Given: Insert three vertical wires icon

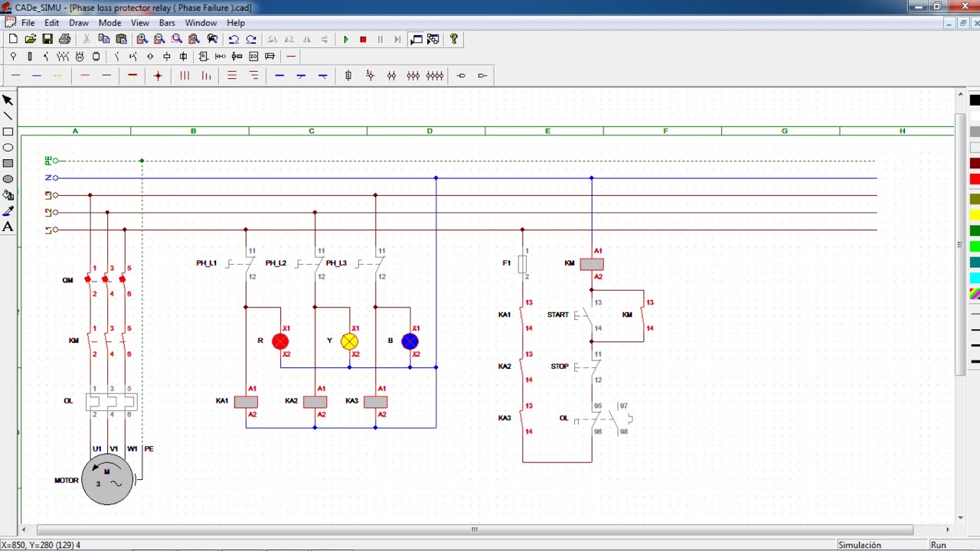Looking at the screenshot, I should coord(185,76).
